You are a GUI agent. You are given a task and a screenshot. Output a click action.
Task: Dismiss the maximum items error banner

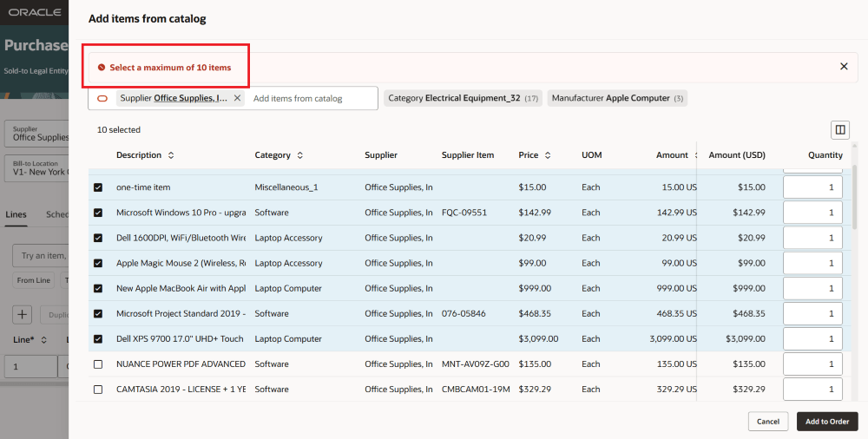click(844, 67)
